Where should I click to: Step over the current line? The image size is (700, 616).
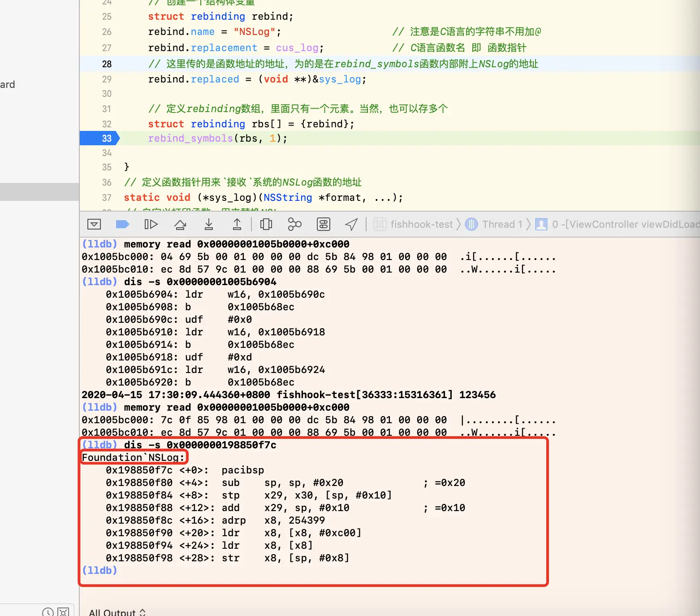(x=180, y=224)
